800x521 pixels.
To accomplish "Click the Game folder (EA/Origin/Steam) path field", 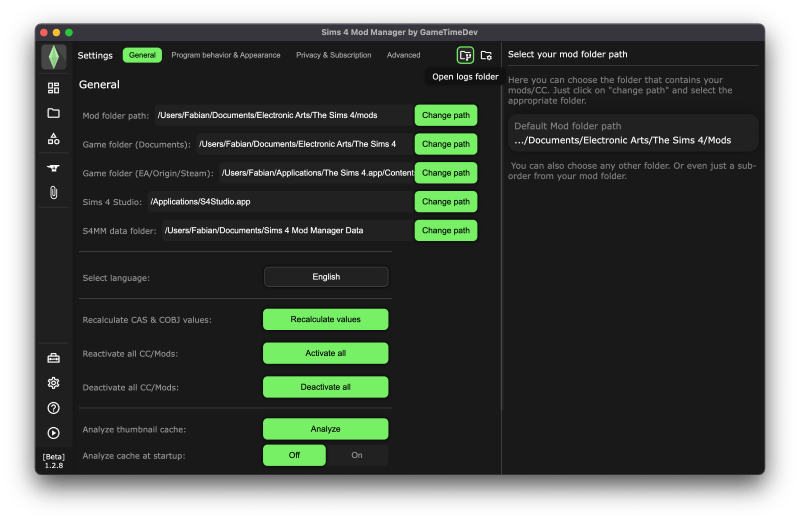I will click(316, 173).
